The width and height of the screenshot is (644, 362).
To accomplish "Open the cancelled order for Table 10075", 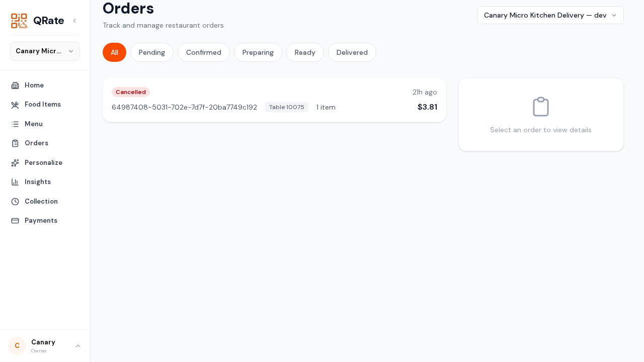I will tap(274, 100).
